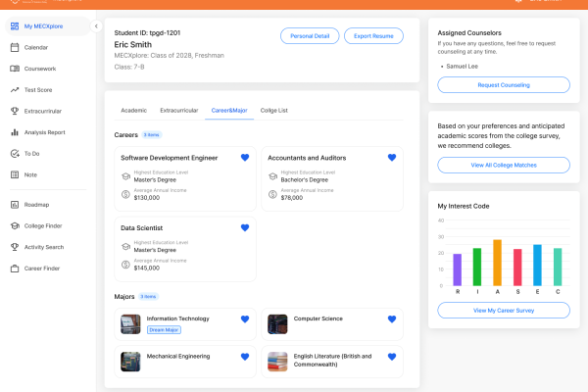Click the Majors 3 items badge
Screen dimensions: 588x392
(149, 296)
